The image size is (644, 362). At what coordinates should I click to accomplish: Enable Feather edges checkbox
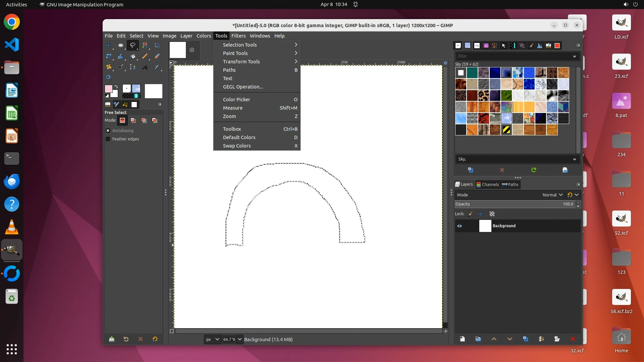point(108,139)
